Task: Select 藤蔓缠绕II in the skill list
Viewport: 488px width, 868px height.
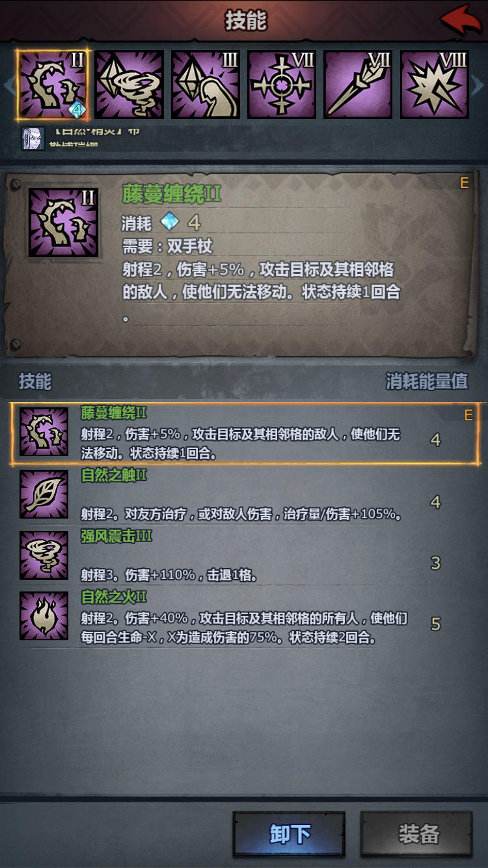Action: click(x=244, y=433)
